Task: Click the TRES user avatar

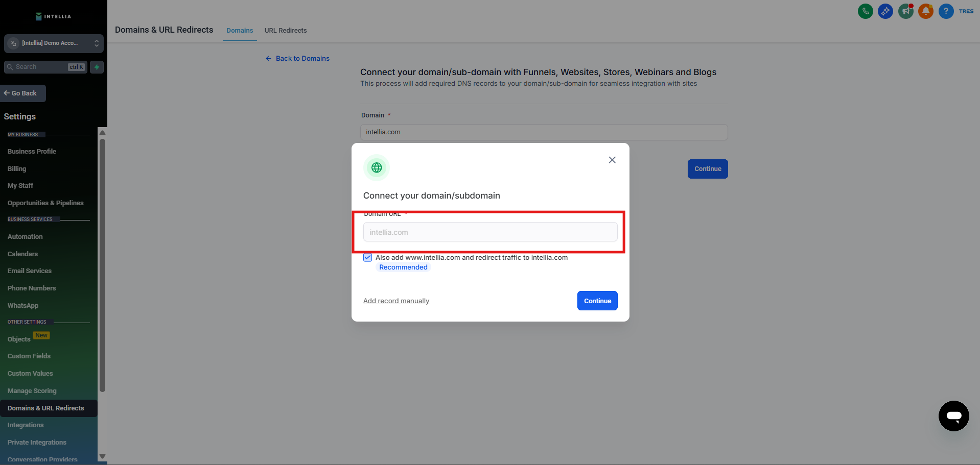Action: click(966, 11)
